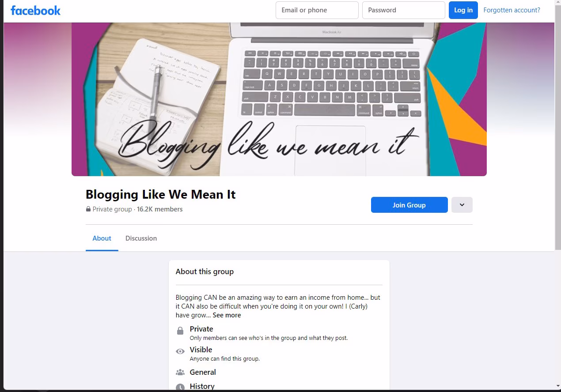Click the Join Group button
Screen dimensions: 561x392
point(409,205)
